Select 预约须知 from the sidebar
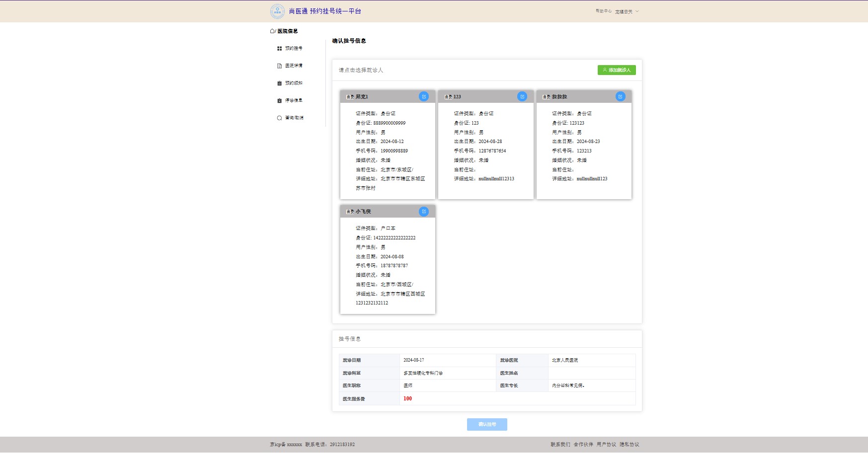 (290, 83)
